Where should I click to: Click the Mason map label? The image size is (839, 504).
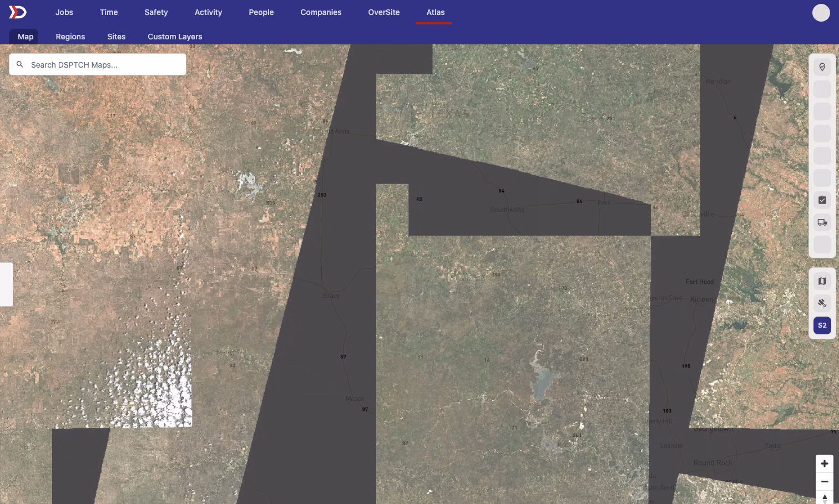(x=355, y=399)
